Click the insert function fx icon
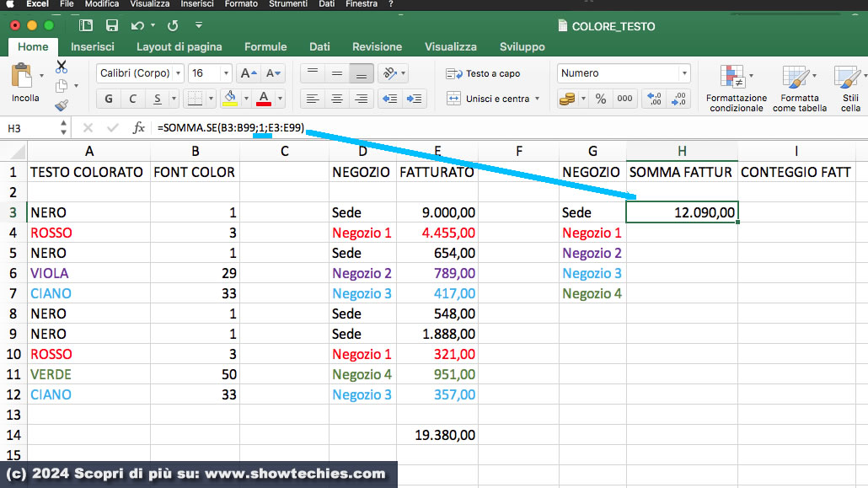 tap(138, 128)
